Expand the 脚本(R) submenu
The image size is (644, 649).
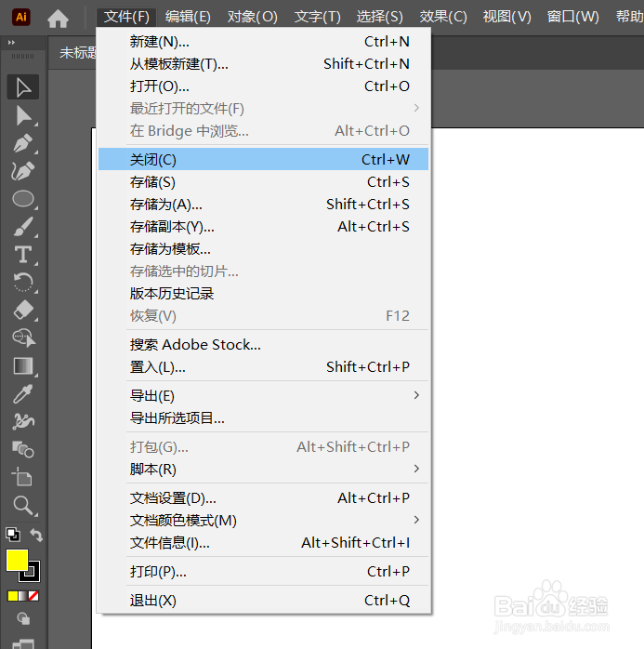point(263,469)
